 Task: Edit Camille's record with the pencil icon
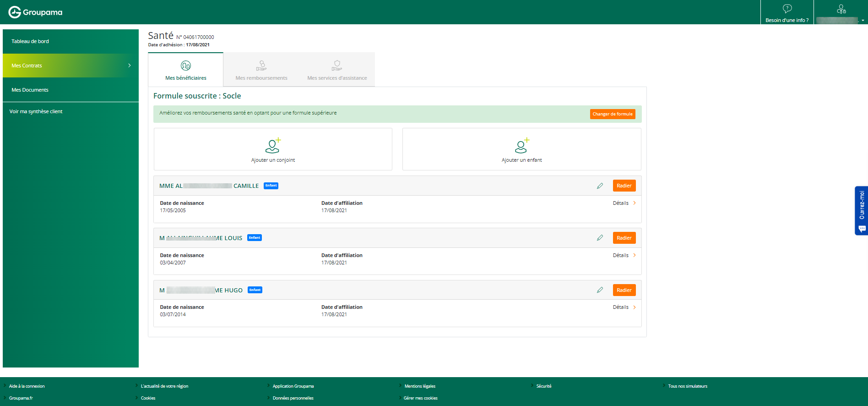pyautogui.click(x=600, y=186)
